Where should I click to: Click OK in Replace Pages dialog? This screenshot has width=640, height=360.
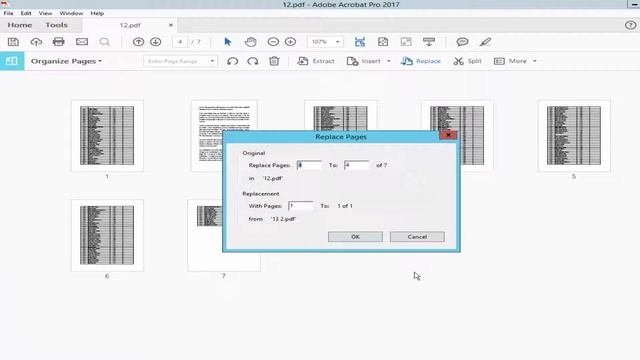(355, 237)
